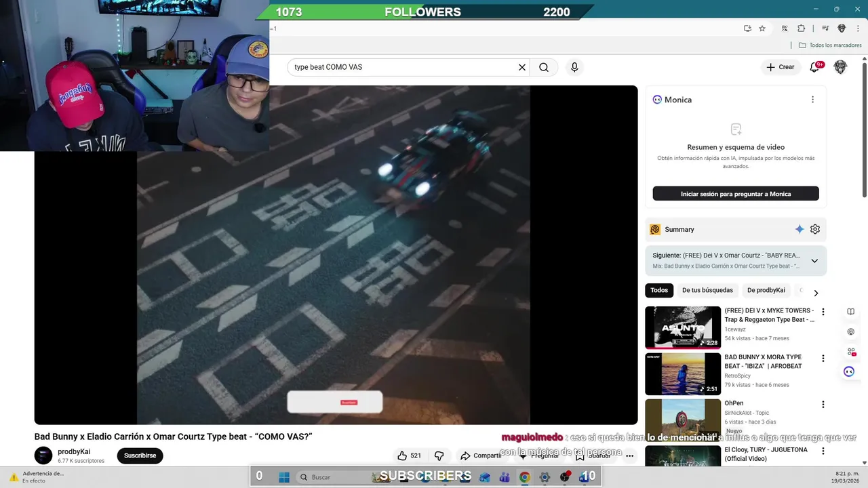Expand the Siguiente mix queue chevron
This screenshot has height=488, width=868.
click(x=814, y=261)
